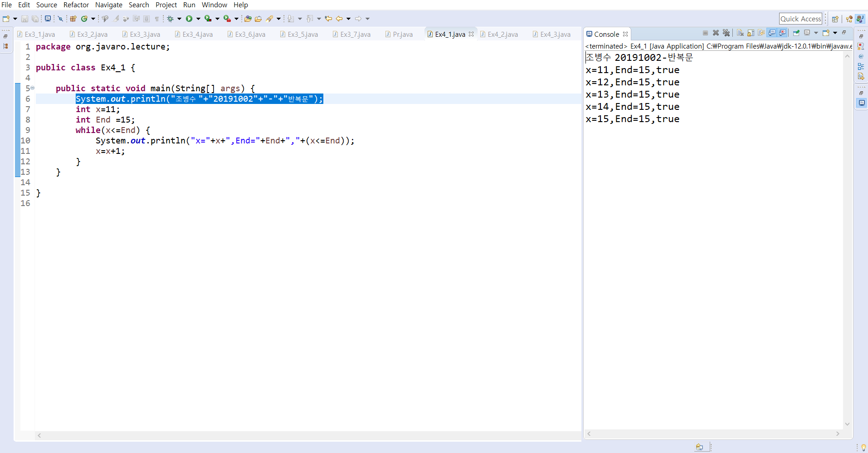Switch to the Ex3_4.java tab
Image resolution: width=868 pixels, height=453 pixels.
pyautogui.click(x=194, y=34)
